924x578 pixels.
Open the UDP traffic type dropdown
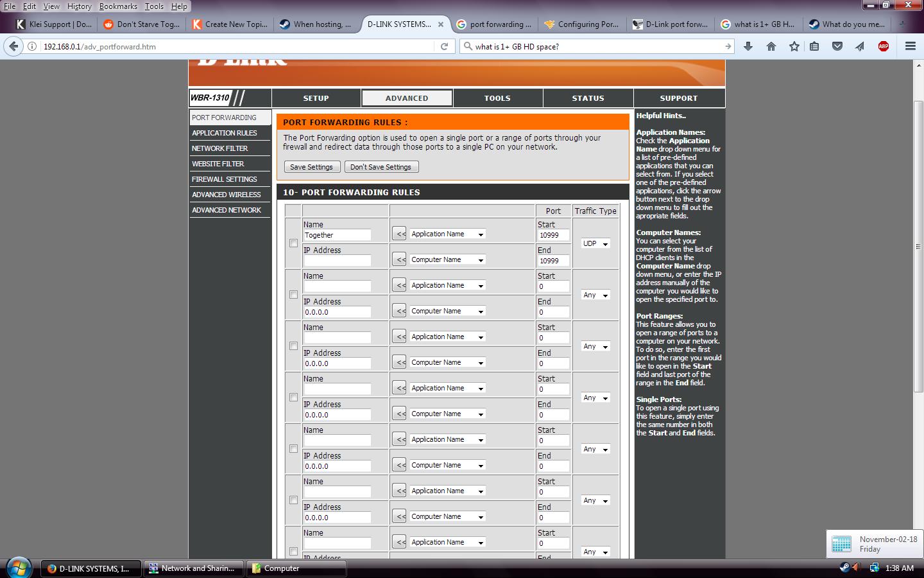click(595, 243)
